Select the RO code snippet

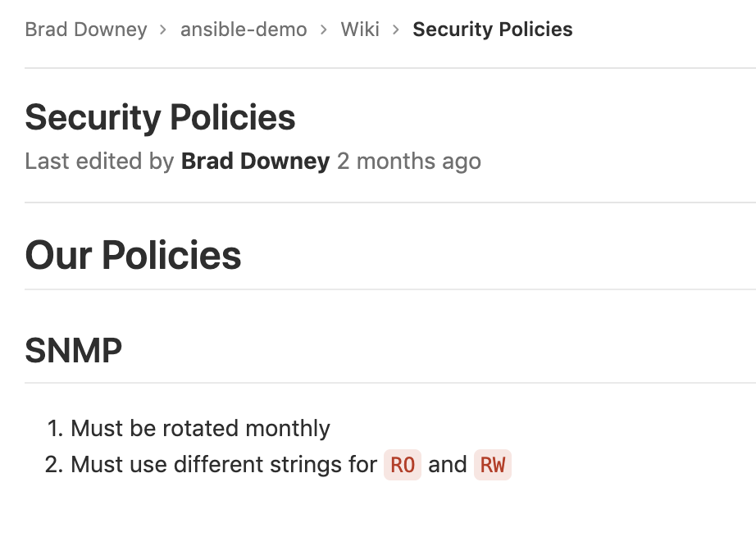[x=403, y=464]
